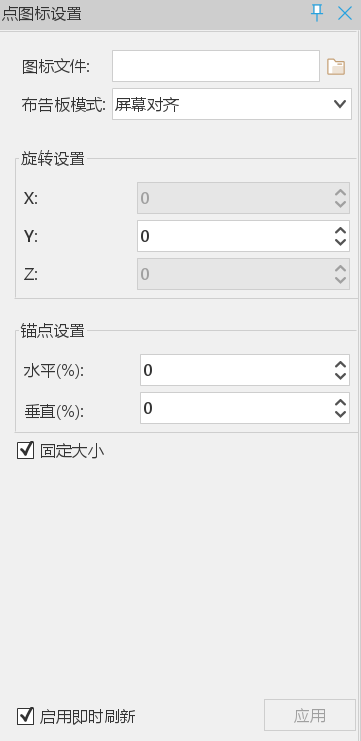This screenshot has width=361, height=741.
Task: Decrease horizontal anchor percentage
Action: click(340, 376)
